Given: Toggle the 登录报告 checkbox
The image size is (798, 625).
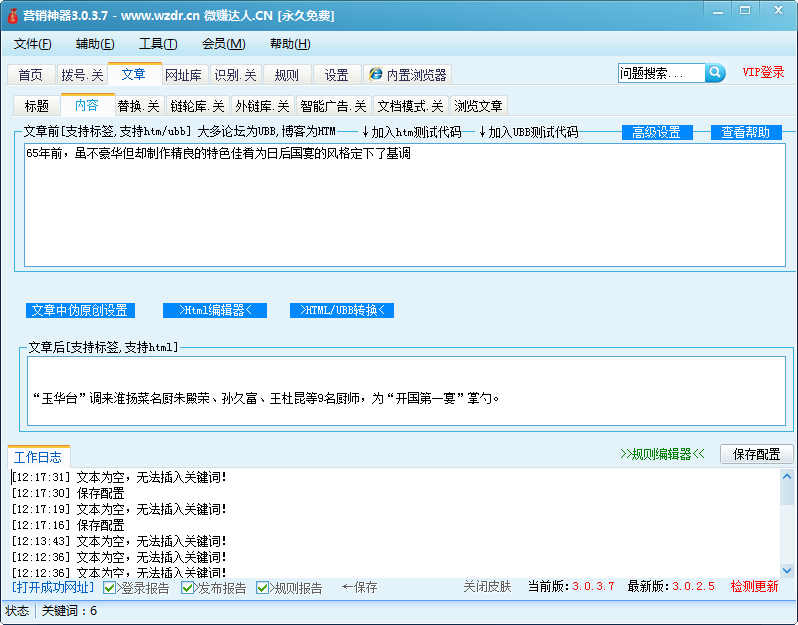Looking at the screenshot, I should tap(110, 588).
